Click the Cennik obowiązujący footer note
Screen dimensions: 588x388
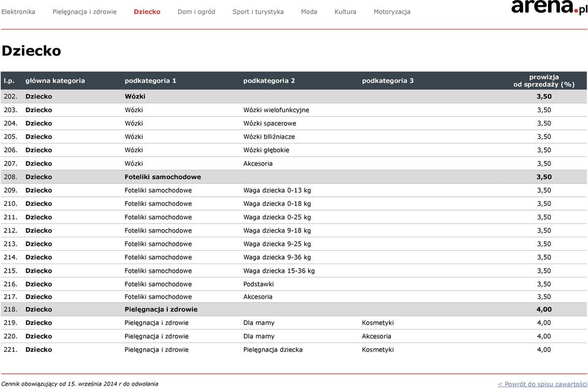pyautogui.click(x=80, y=384)
